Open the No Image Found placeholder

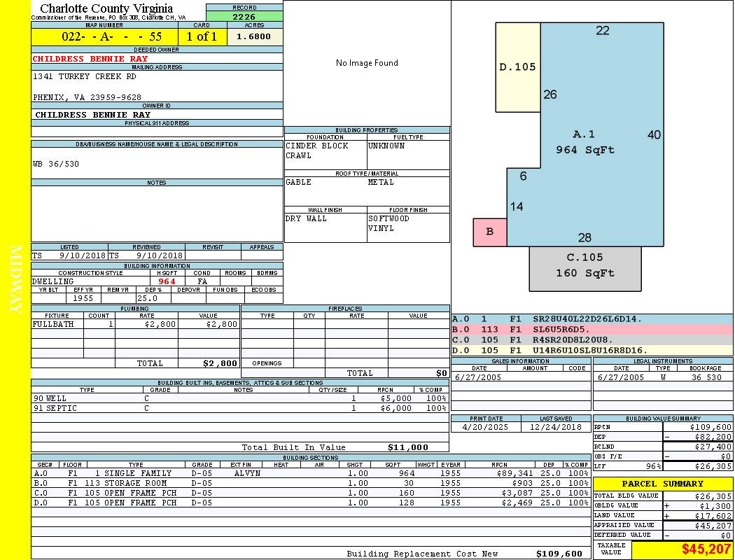pos(367,63)
